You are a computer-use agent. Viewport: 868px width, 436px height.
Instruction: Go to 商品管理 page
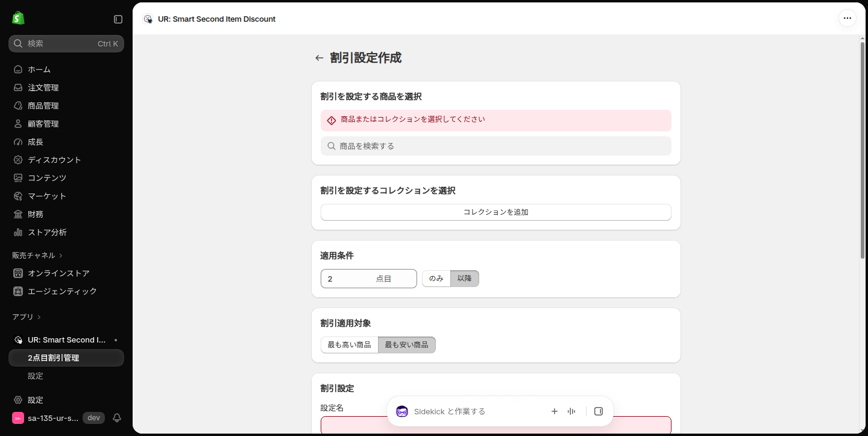point(66,106)
